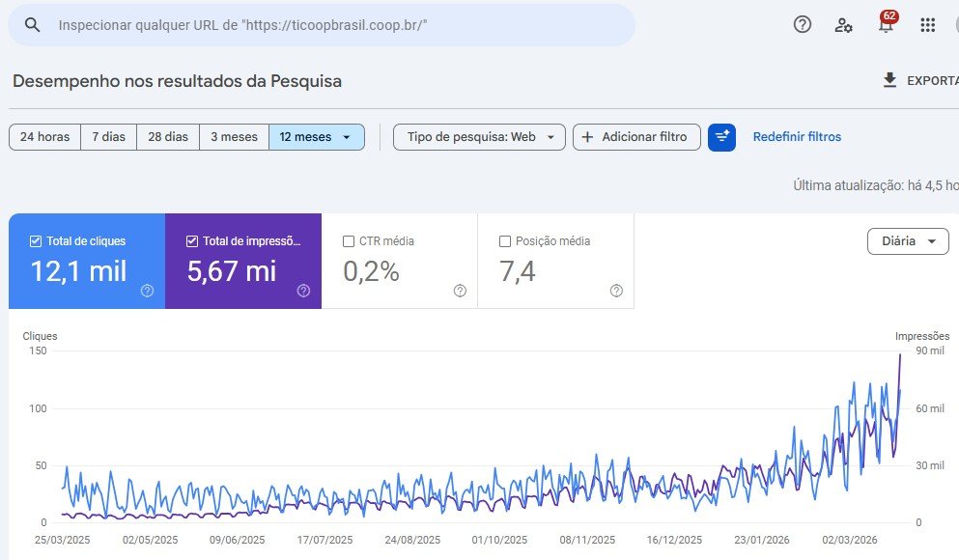The width and height of the screenshot is (959, 560).
Task: Open the help question mark icon
Action: coord(803,25)
